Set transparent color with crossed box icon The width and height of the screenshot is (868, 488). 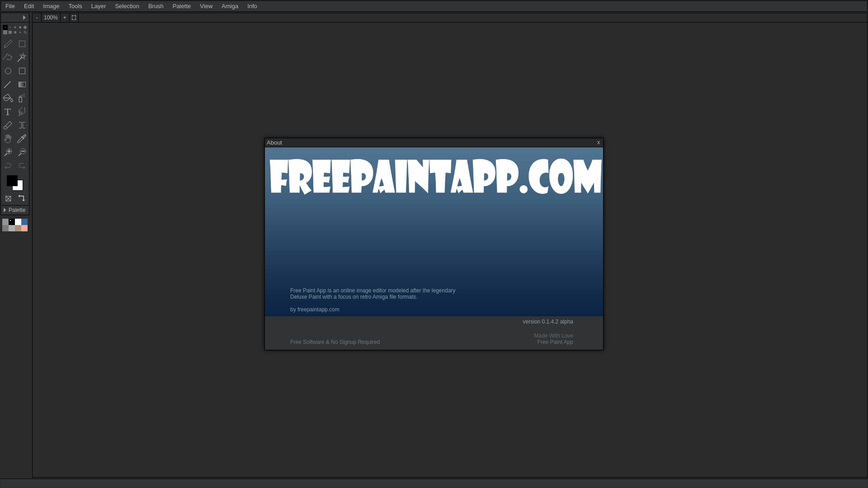pos(8,198)
